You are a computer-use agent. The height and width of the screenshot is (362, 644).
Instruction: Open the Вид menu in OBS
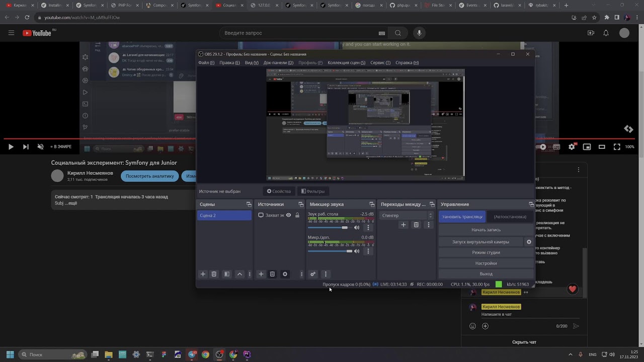point(252,63)
